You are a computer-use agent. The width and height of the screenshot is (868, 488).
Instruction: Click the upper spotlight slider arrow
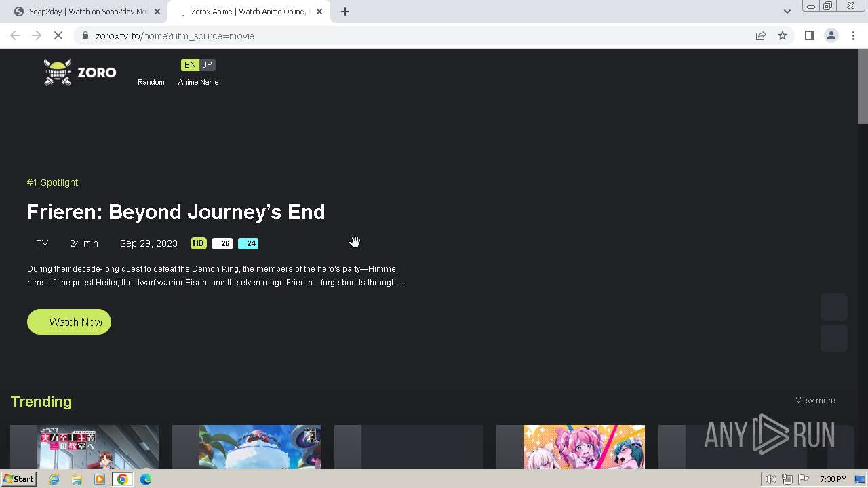point(834,307)
